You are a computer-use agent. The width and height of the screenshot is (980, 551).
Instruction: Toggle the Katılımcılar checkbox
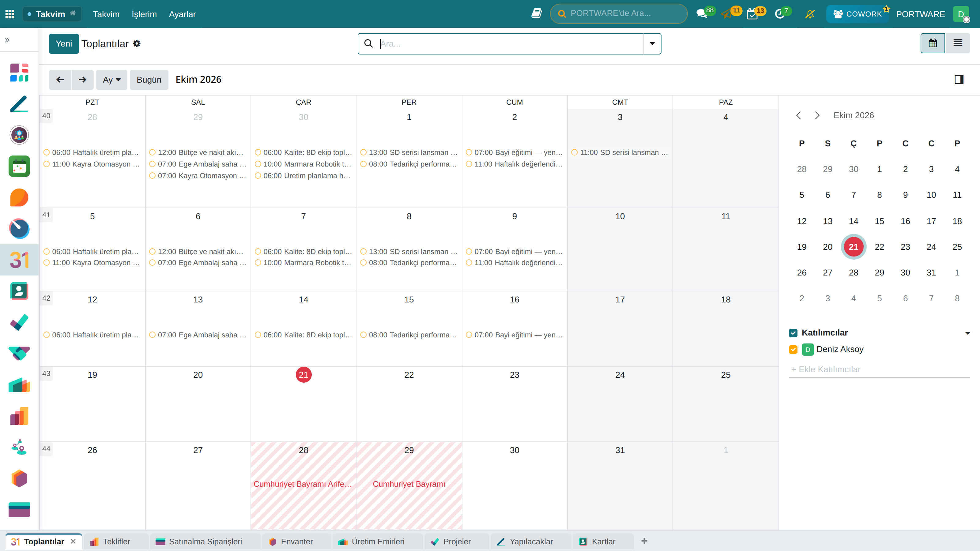point(793,333)
